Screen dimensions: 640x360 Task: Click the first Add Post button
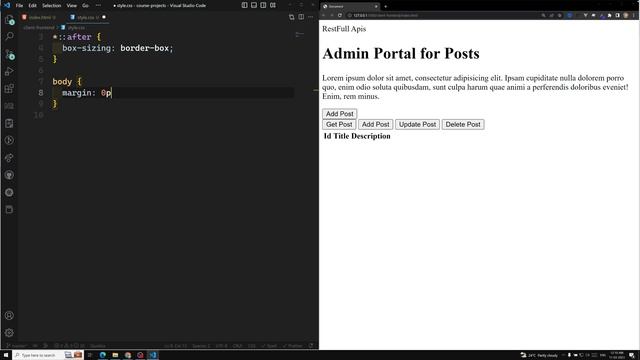point(340,114)
